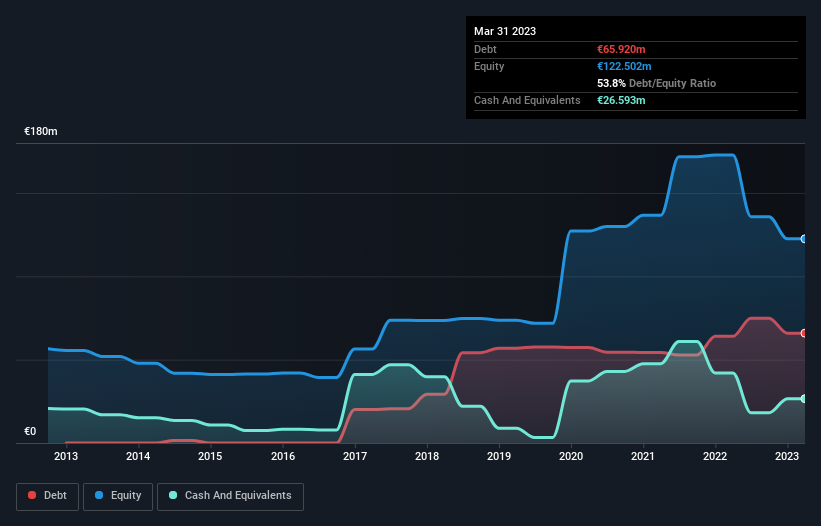Image resolution: width=821 pixels, height=526 pixels.
Task: Toggle Cash And Equivalents legend button
Action: pos(230,496)
